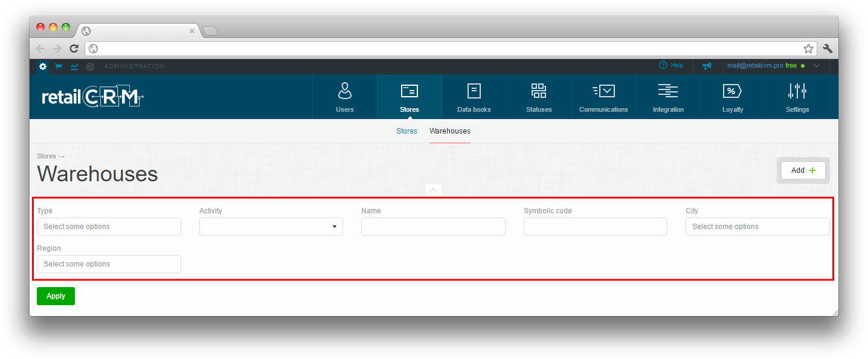This screenshot has height=359, width=868.
Task: Switch to the Stores sub-tab
Action: pyautogui.click(x=407, y=131)
